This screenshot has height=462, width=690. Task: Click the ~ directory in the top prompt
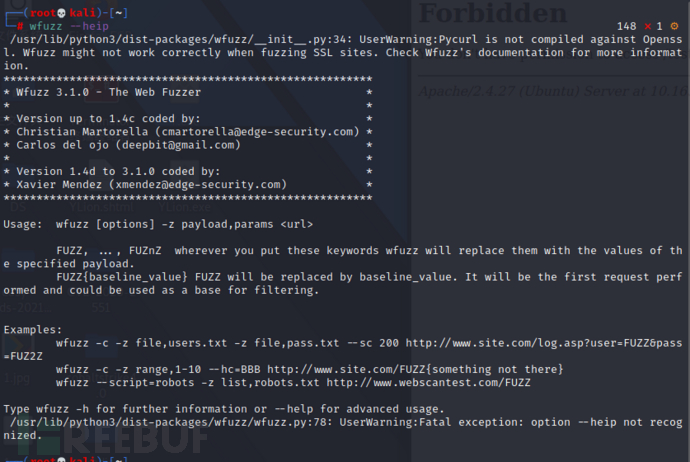118,13
